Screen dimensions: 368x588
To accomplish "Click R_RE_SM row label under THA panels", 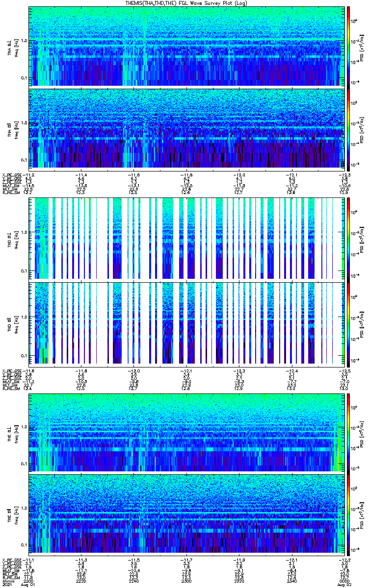I will click(12, 193).
